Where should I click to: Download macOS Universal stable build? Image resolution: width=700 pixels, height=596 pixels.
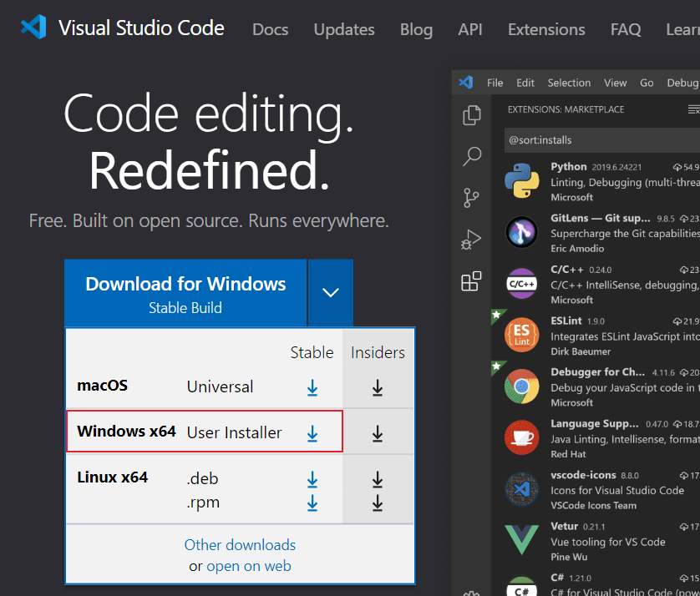click(x=312, y=387)
